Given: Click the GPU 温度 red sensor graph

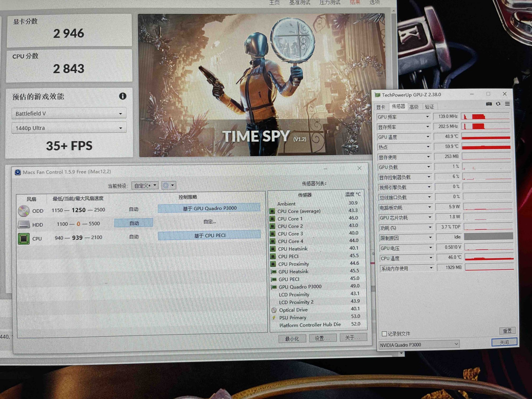Looking at the screenshot, I should pyautogui.click(x=486, y=137).
